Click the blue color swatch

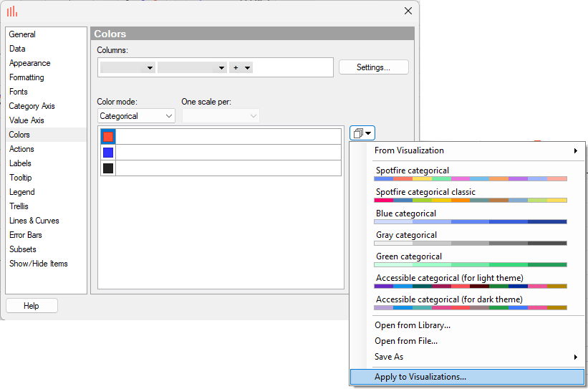click(108, 153)
